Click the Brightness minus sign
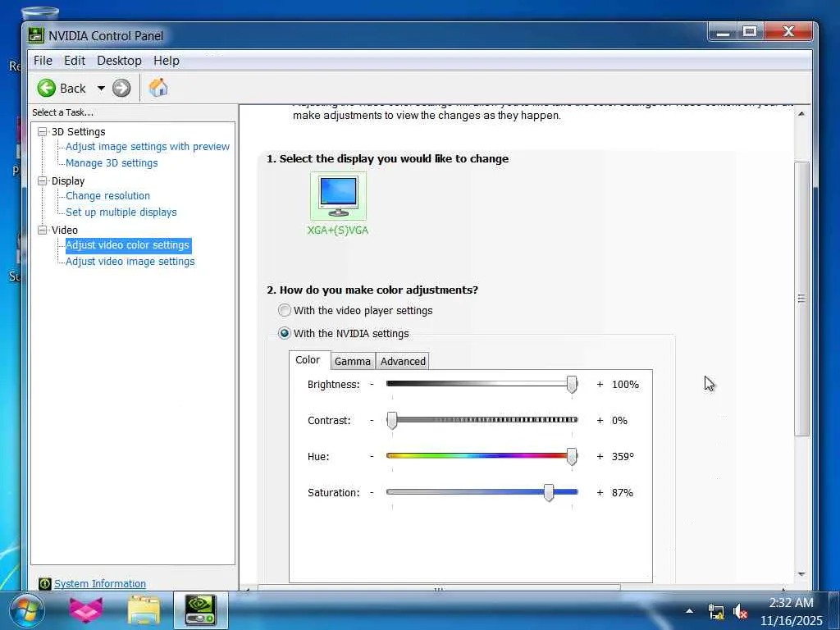The image size is (840, 630). (x=372, y=384)
